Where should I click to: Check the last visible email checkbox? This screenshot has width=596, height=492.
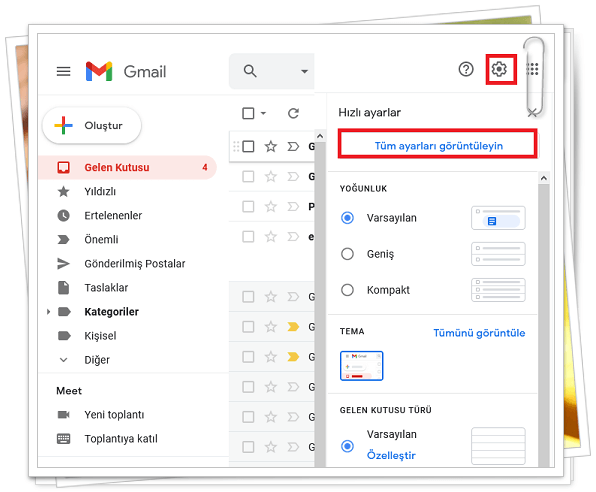tap(248, 447)
